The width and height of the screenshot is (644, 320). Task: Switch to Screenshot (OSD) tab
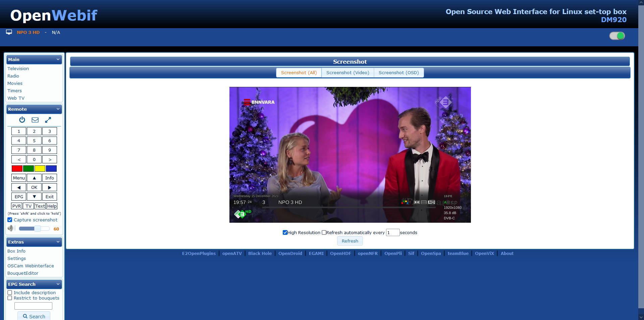[x=398, y=73]
